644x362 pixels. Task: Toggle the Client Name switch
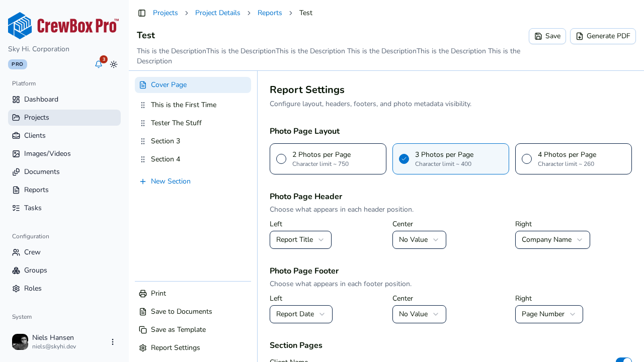pyautogui.click(x=624, y=360)
